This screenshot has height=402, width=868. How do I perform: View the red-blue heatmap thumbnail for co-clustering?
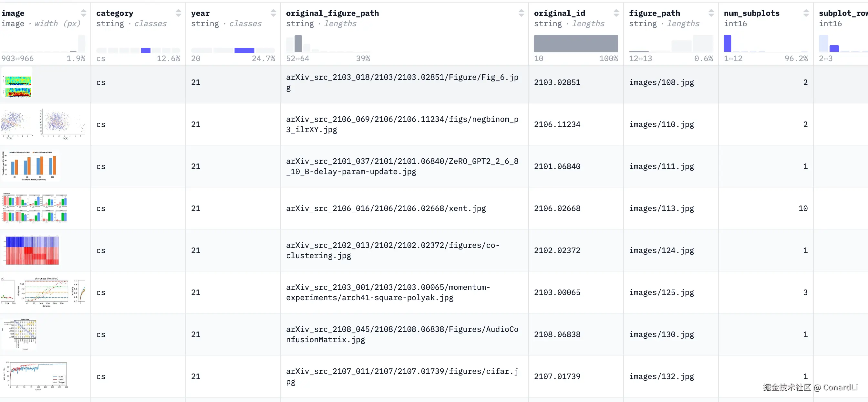tap(32, 250)
